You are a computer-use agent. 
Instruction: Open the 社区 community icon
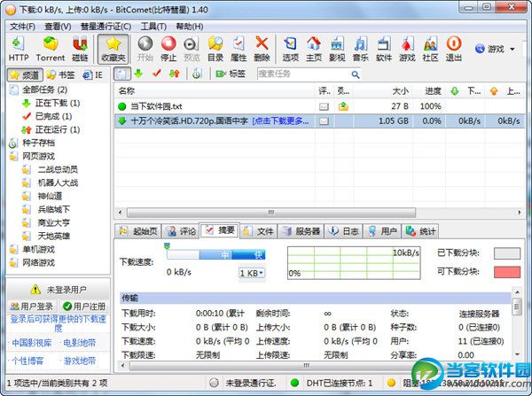[x=431, y=49]
